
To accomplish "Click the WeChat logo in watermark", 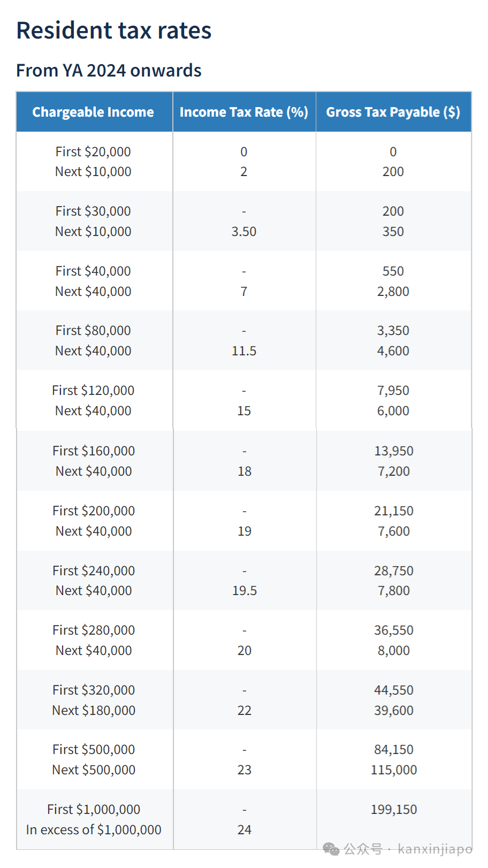I will tap(331, 849).
